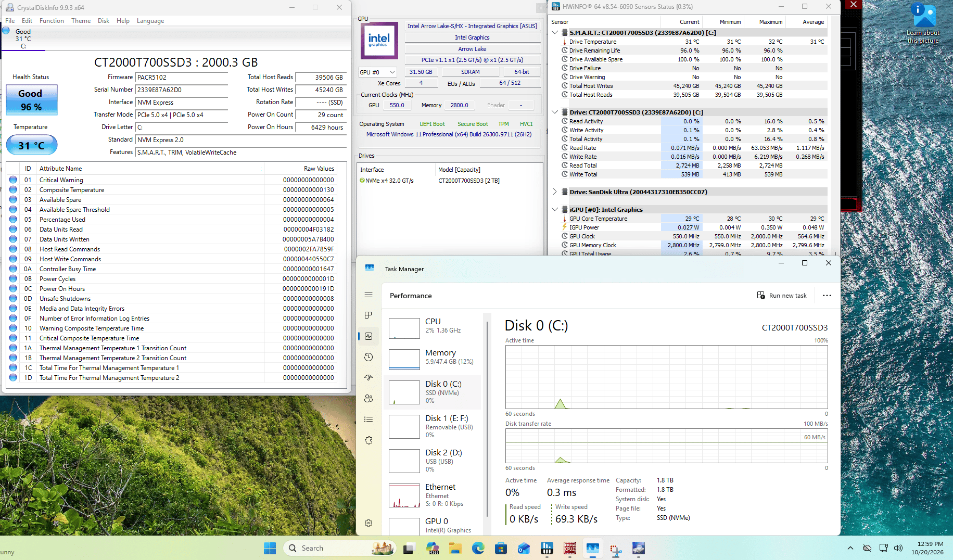Open Microsoft Store from taskbar

click(x=501, y=548)
